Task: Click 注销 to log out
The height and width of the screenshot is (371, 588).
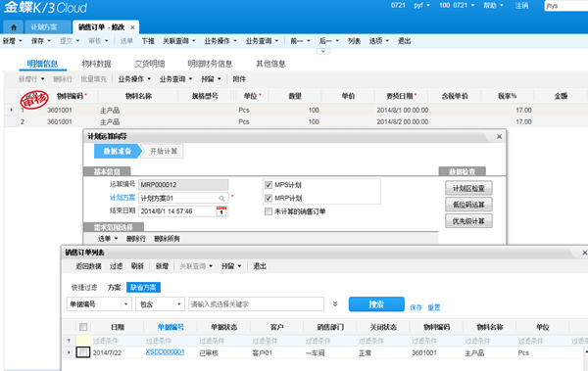Action: pyautogui.click(x=521, y=5)
